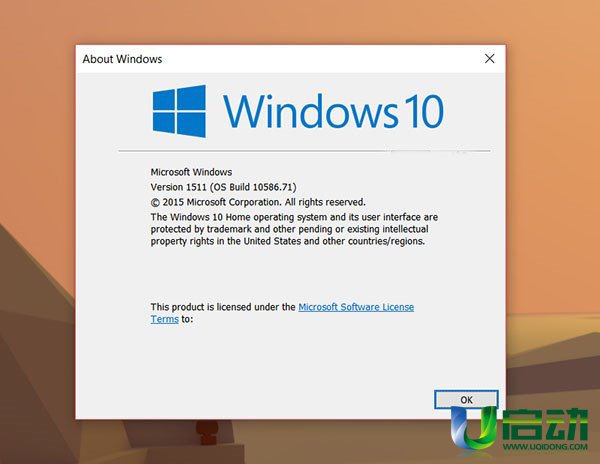Click the green 启动 watermark characters
The height and width of the screenshot is (464, 600).
point(545,424)
